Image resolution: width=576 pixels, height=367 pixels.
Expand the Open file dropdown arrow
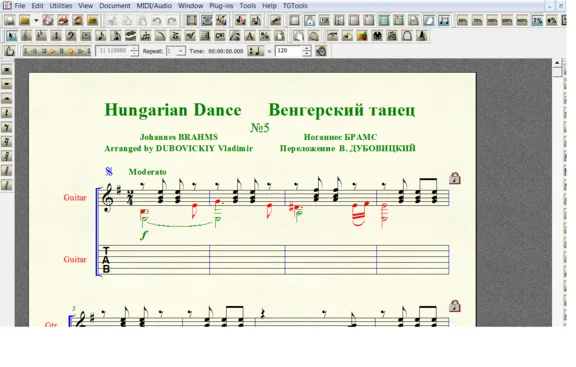point(36,20)
